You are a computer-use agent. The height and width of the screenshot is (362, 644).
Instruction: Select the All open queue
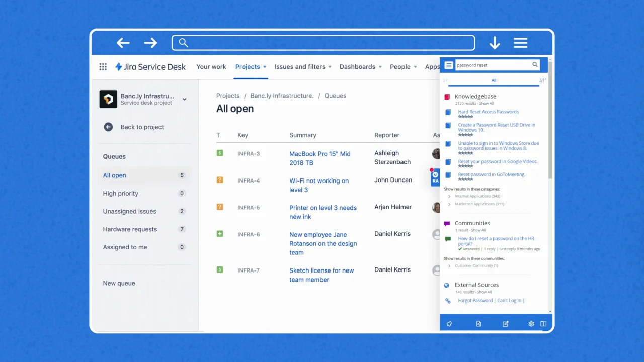tap(144, 175)
